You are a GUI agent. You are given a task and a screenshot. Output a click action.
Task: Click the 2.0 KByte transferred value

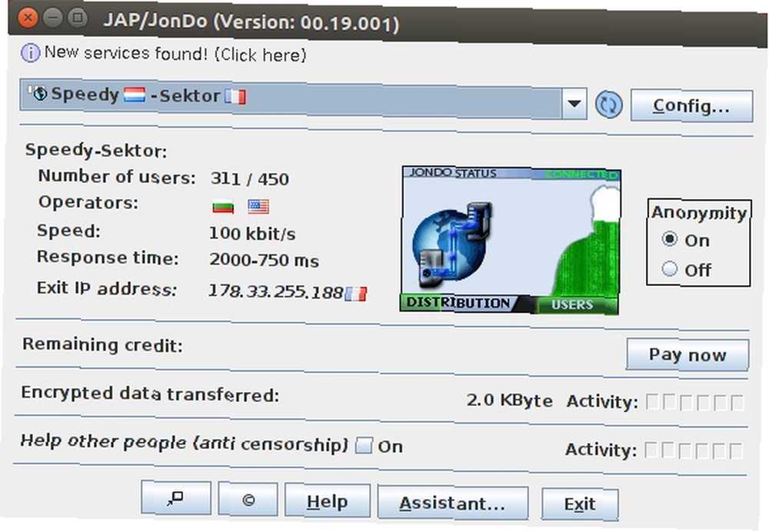pyautogui.click(x=510, y=400)
